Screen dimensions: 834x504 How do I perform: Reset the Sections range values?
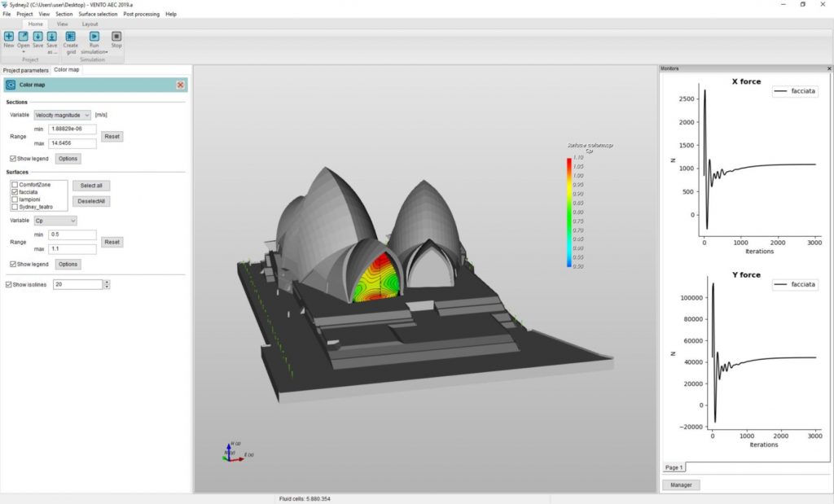[x=112, y=137]
